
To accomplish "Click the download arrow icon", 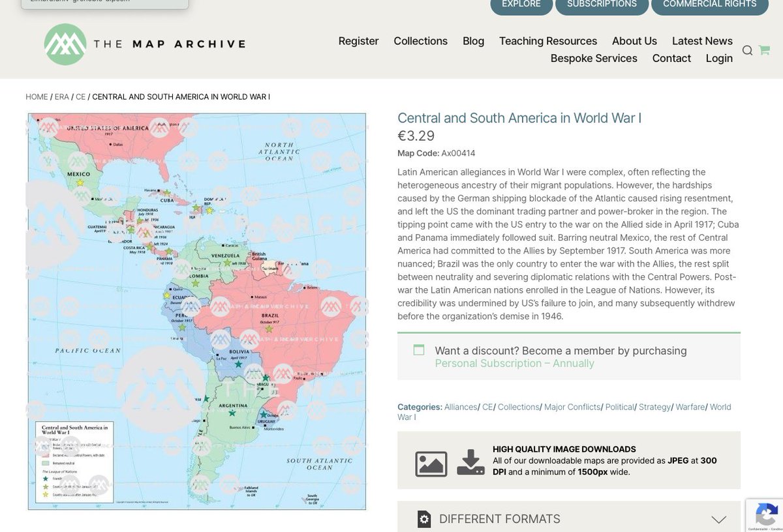I will point(470,462).
